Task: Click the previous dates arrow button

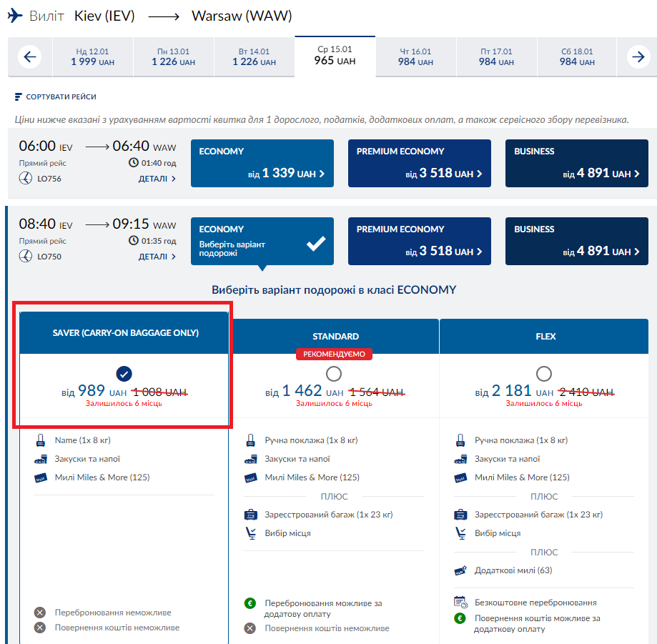Action: pyautogui.click(x=29, y=57)
